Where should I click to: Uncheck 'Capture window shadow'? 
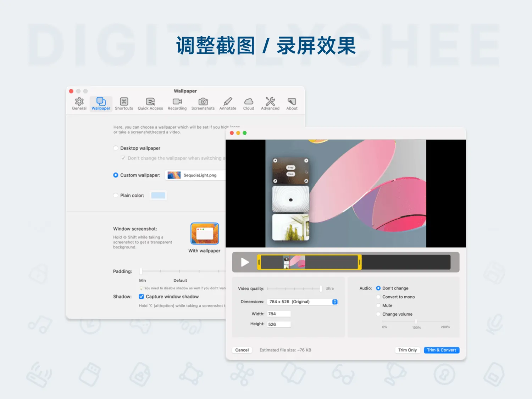pos(142,297)
